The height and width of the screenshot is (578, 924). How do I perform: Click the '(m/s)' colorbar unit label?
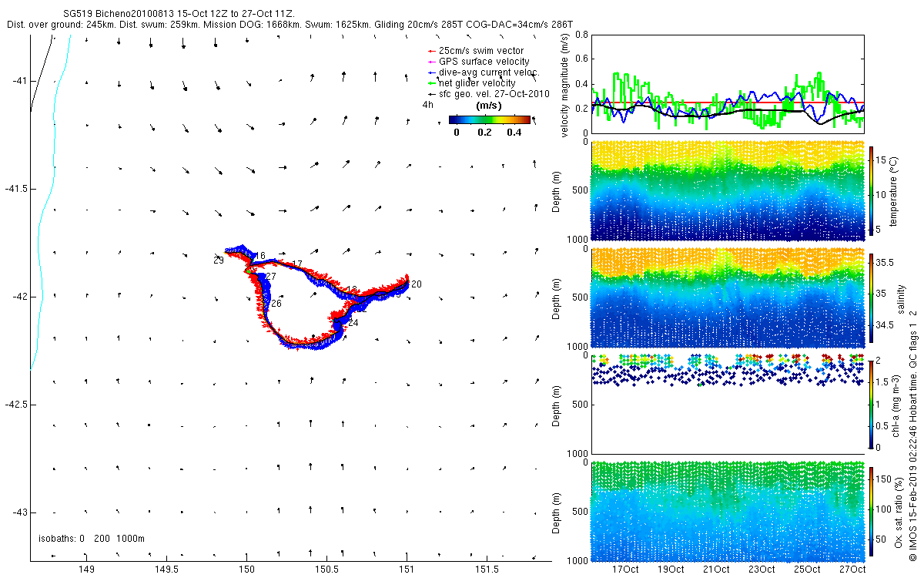tap(490, 105)
